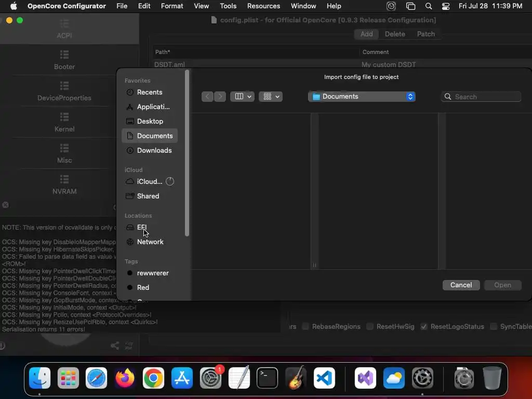Go back in the file dialog
Screen dimensions: 532x399
pos(207,97)
